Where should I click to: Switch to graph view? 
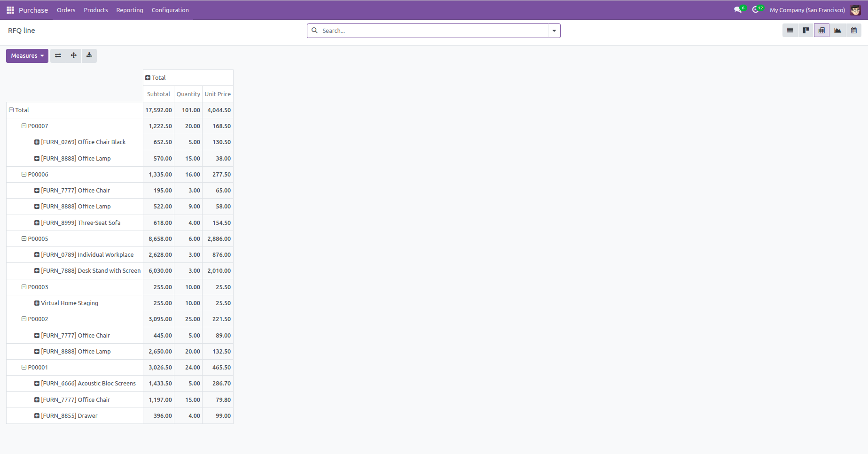837,31
